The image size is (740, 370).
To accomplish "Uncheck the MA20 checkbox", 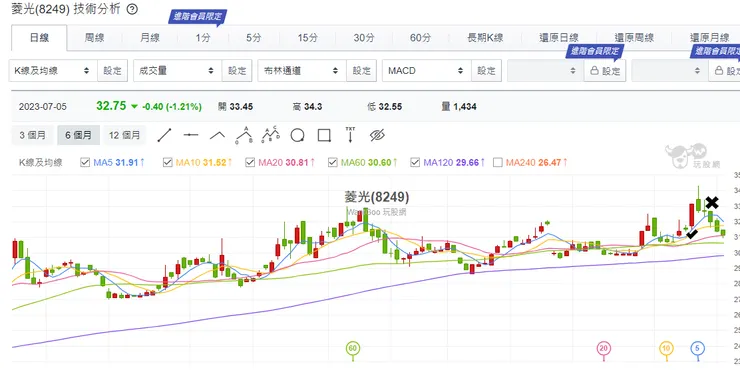I will tap(250, 162).
